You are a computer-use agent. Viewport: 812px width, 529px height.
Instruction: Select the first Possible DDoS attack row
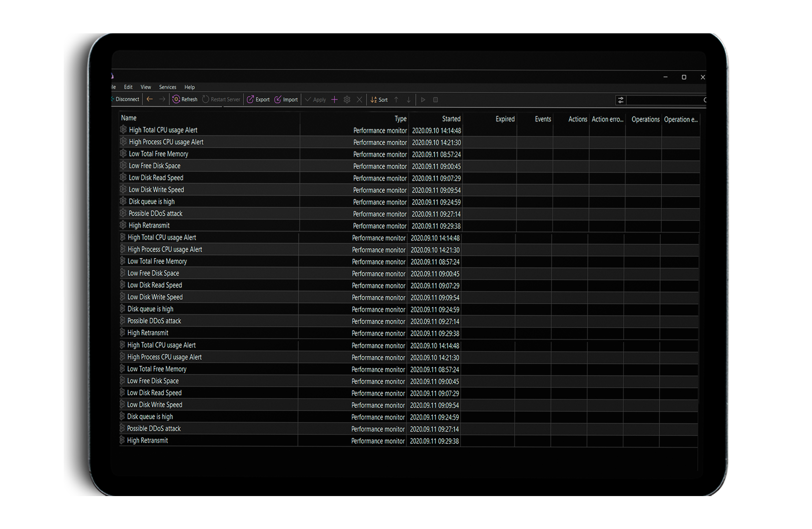156,213
